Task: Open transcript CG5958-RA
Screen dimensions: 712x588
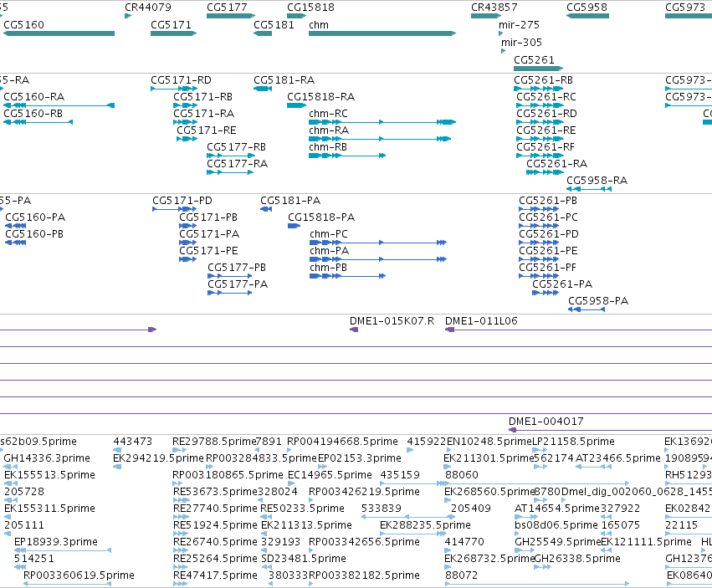Action: tap(597, 181)
